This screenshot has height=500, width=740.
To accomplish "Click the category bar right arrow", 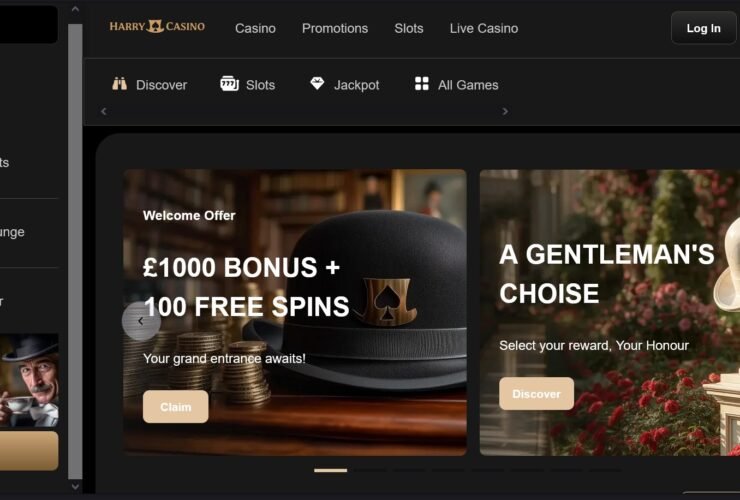I will 505,111.
